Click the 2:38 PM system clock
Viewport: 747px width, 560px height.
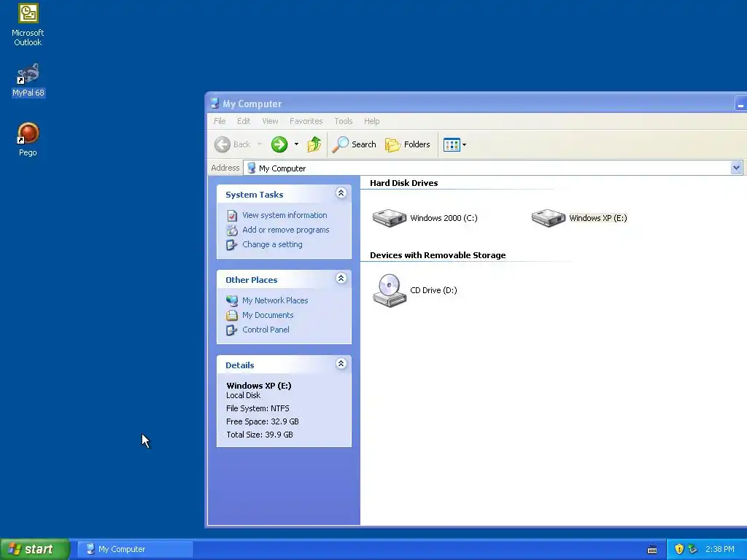click(x=720, y=549)
